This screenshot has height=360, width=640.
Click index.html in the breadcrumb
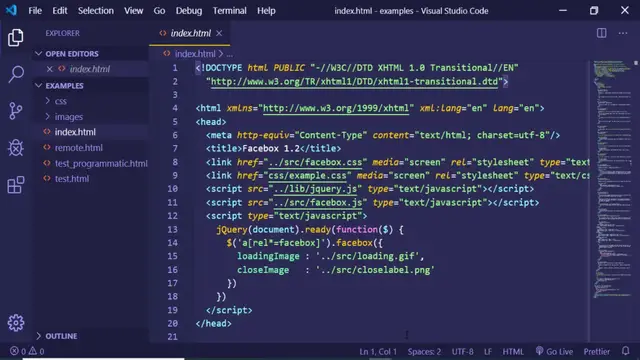(195, 53)
